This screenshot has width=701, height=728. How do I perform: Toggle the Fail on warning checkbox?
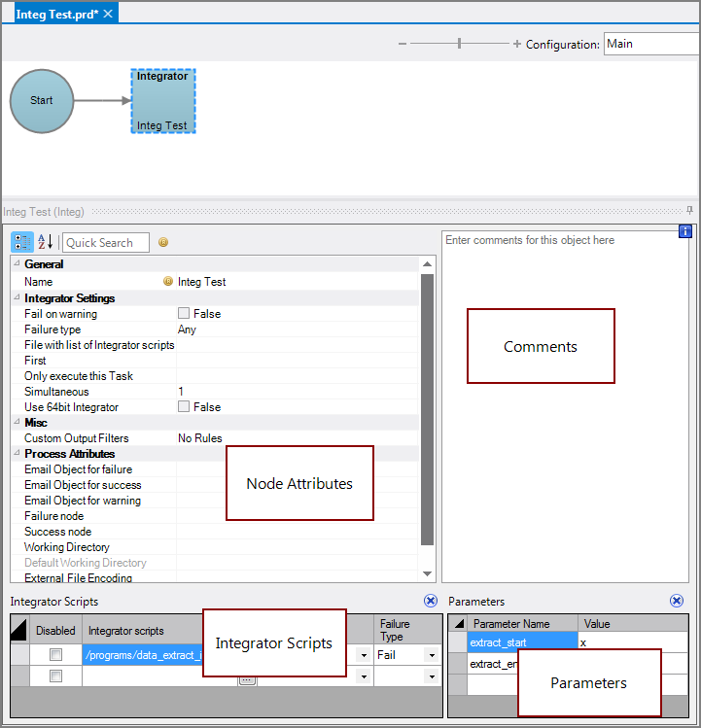click(184, 313)
